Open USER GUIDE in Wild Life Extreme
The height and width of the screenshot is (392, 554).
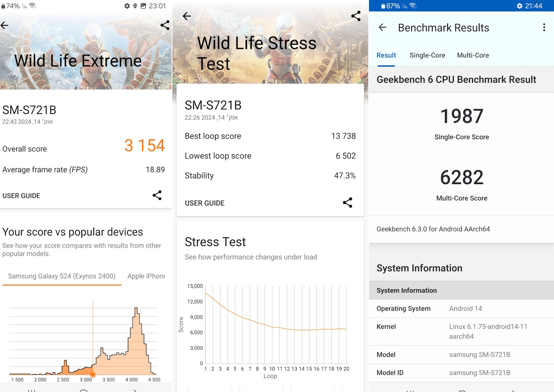click(21, 196)
